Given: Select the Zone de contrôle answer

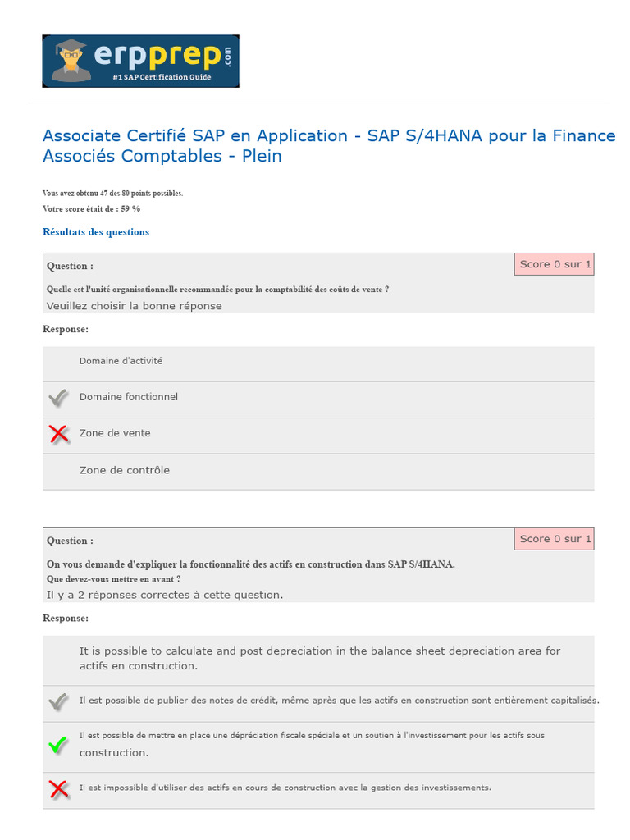Looking at the screenshot, I should 125,470.
